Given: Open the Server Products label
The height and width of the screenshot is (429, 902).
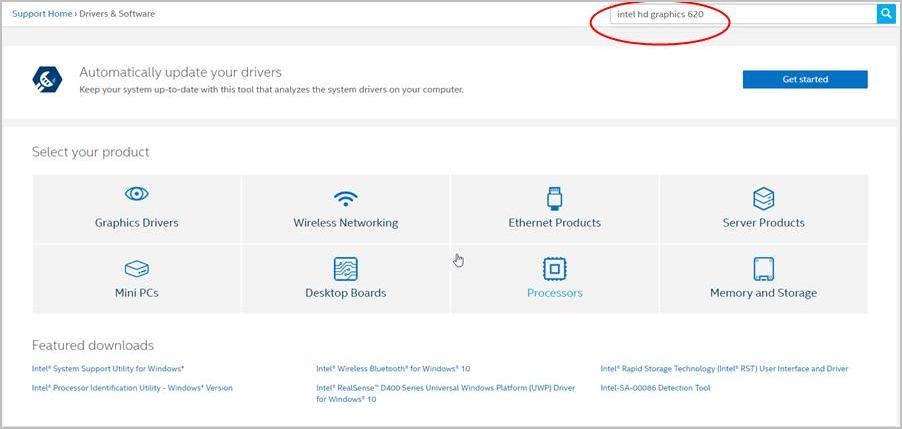Looking at the screenshot, I should coord(763,223).
